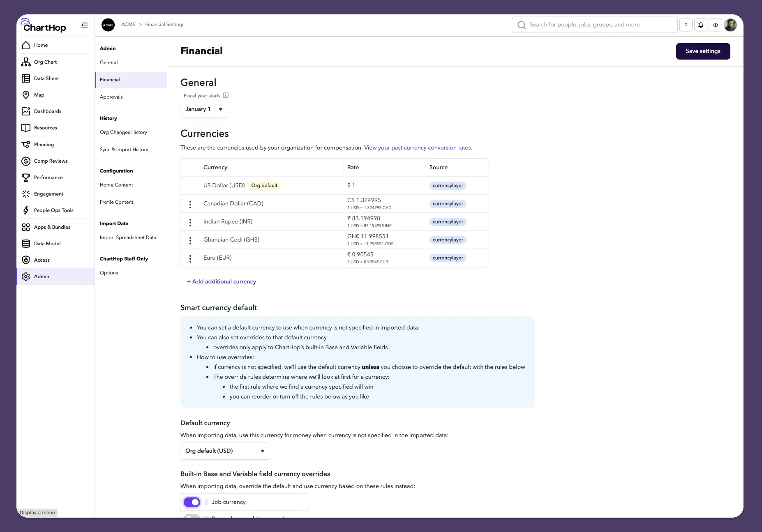Click the user profile avatar

point(730,25)
